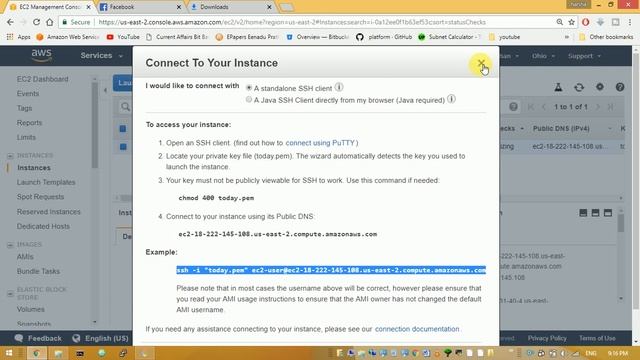Open AMIs in sidebar
The width and height of the screenshot is (640, 360).
[x=25, y=257]
